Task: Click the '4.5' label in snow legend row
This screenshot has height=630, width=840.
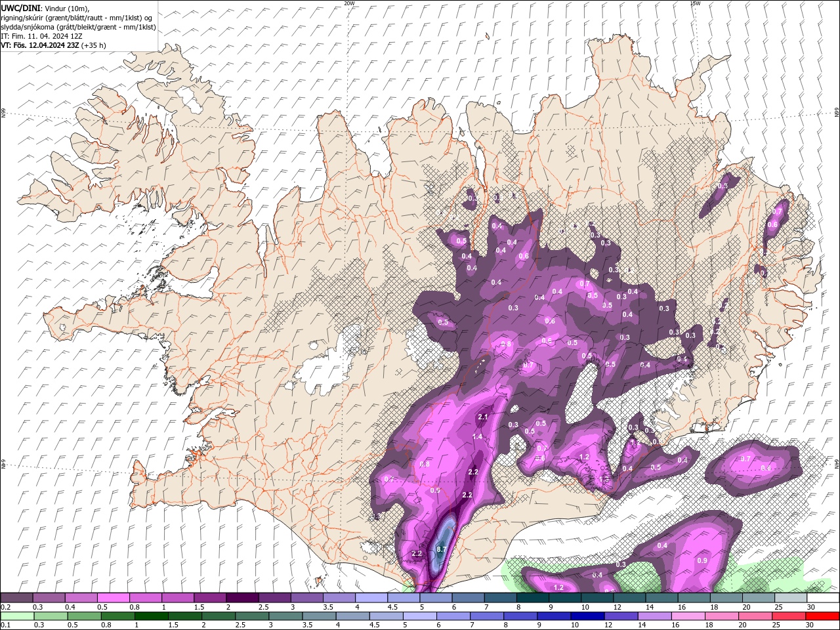Action: pos(392,607)
